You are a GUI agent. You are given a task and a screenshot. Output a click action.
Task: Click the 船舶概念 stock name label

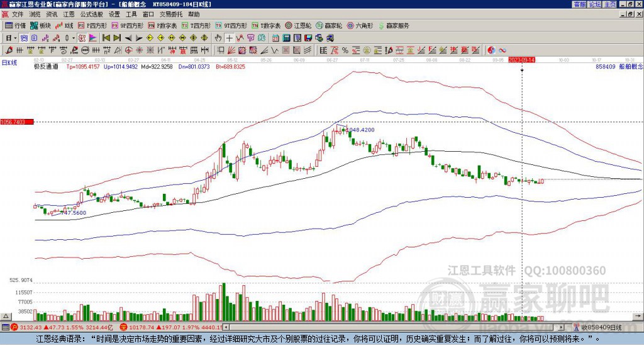pos(631,66)
